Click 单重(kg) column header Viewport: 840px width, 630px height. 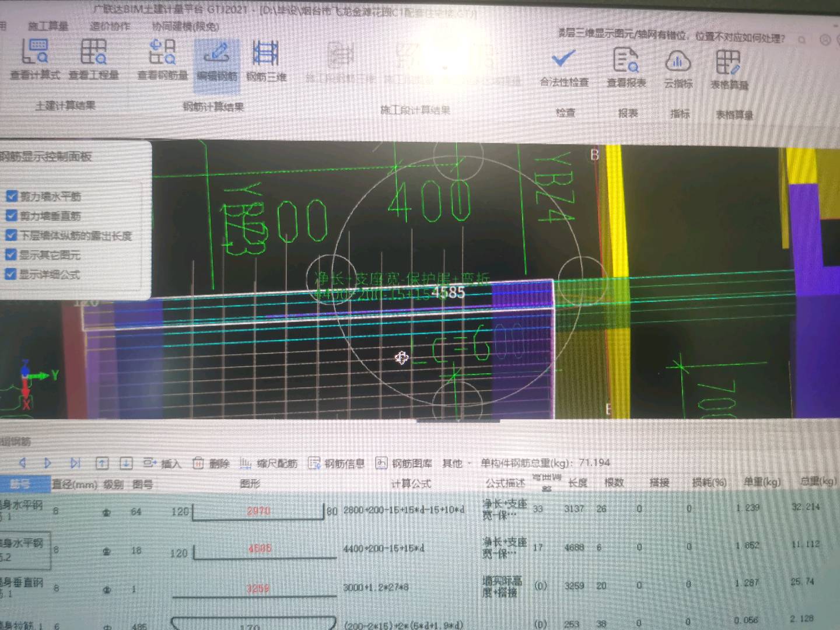tap(762, 481)
